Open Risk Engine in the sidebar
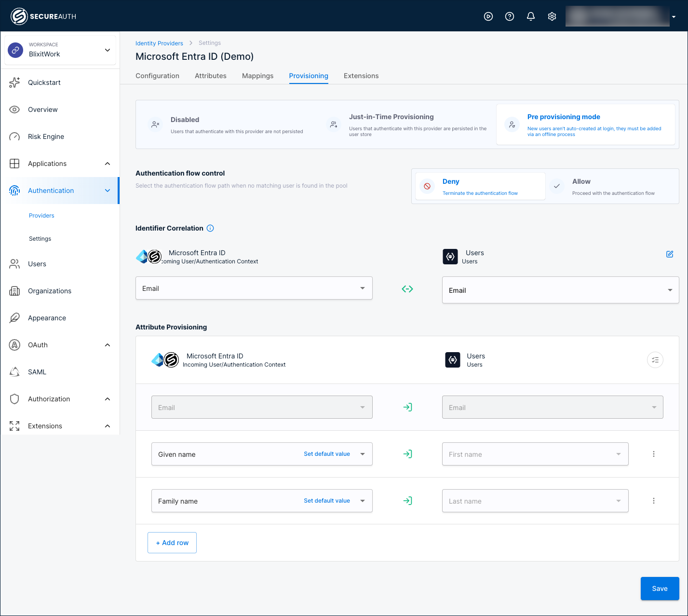This screenshot has height=616, width=688. 60,137
